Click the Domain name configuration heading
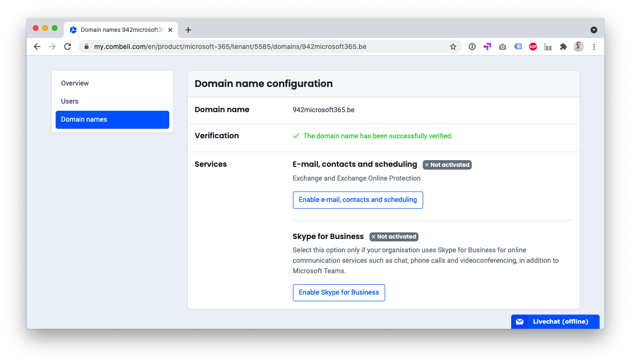The height and width of the screenshot is (364, 631). coord(263,84)
